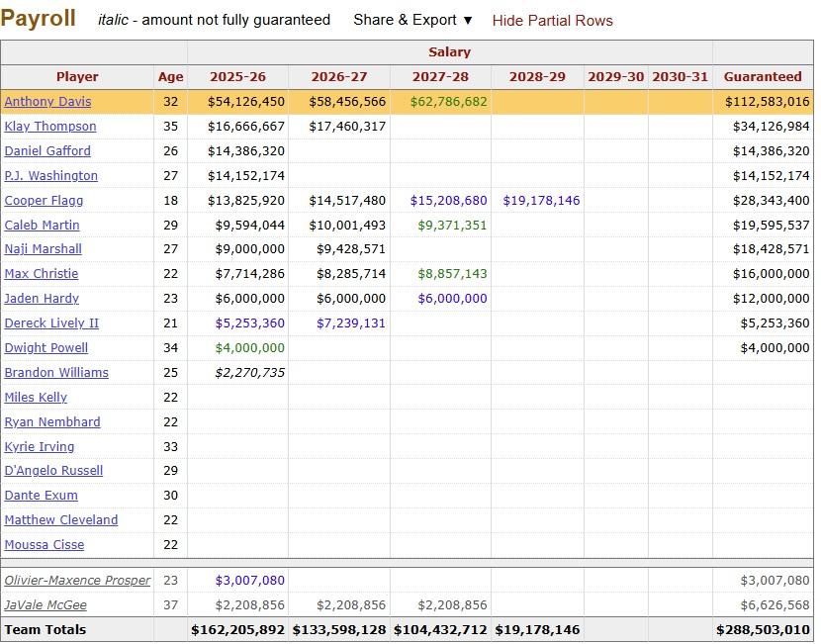Sort by 2026-27 salary column
This screenshot has width=821, height=644.
[x=338, y=77]
